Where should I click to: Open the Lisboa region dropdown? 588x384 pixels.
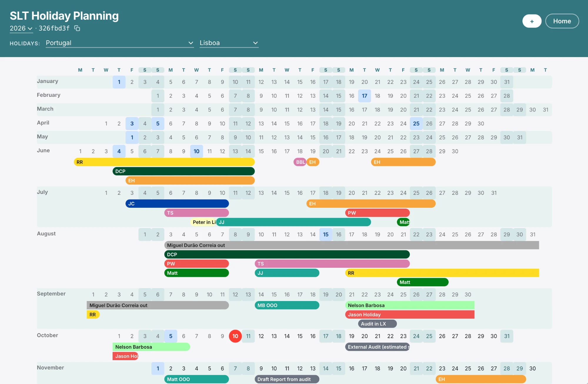[229, 43]
